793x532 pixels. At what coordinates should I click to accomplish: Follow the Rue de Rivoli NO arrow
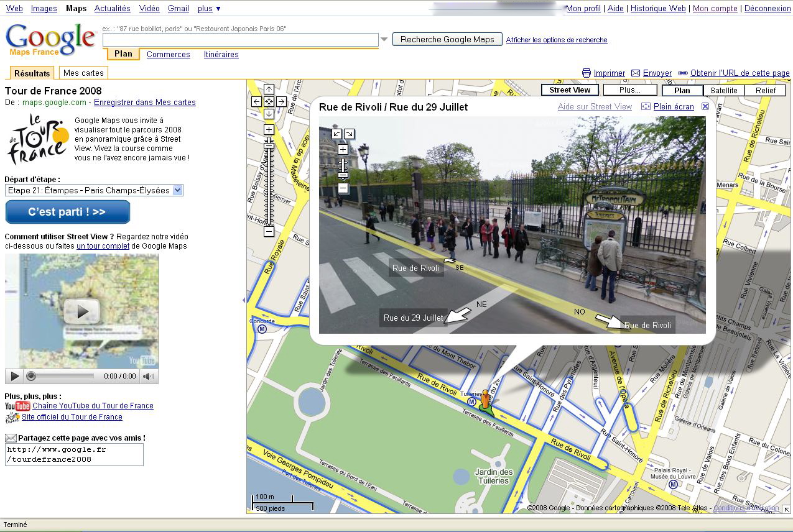tap(608, 321)
